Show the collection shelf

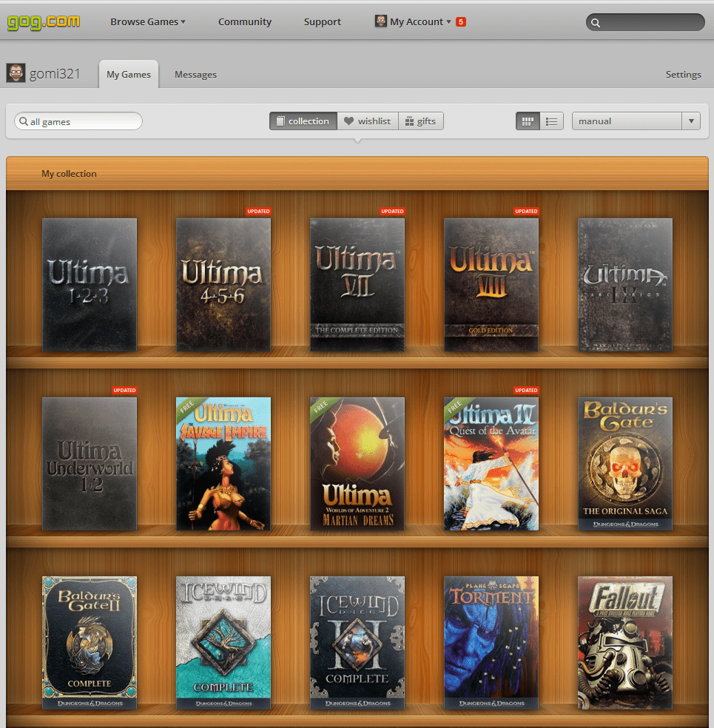[303, 121]
